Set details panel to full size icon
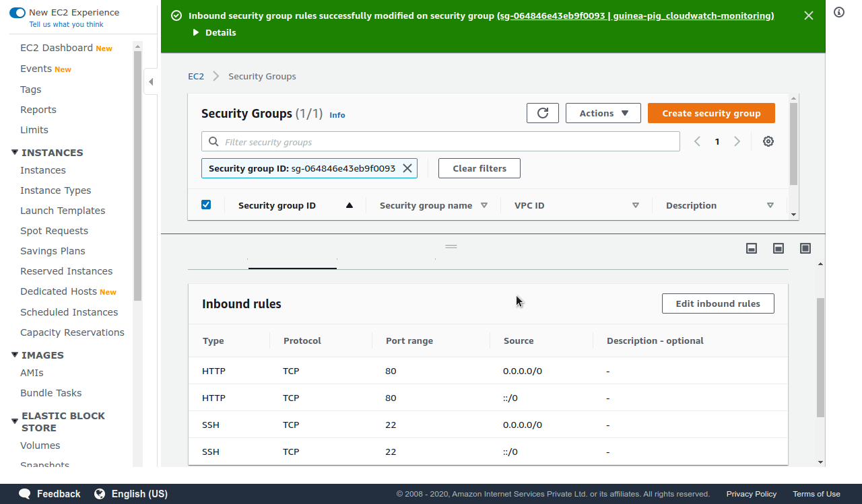This screenshot has height=504, width=862. [805, 248]
